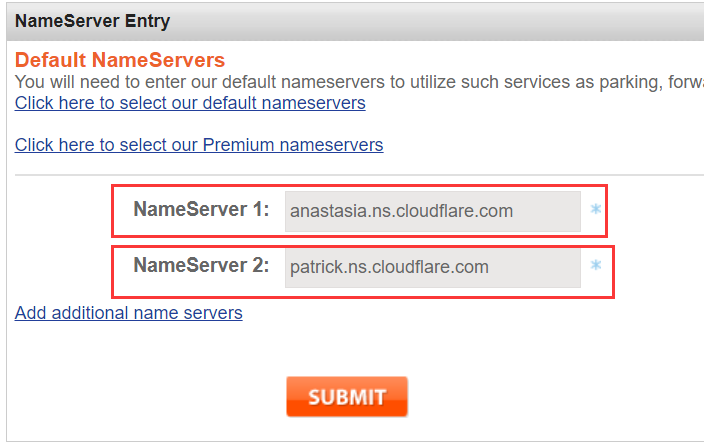Click the NameServer 1 label

point(201,210)
